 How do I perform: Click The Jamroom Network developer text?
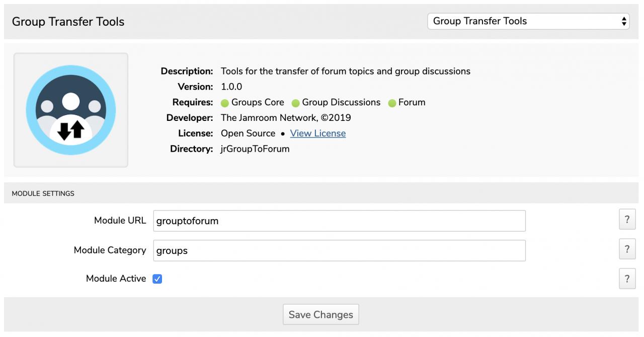(x=286, y=118)
